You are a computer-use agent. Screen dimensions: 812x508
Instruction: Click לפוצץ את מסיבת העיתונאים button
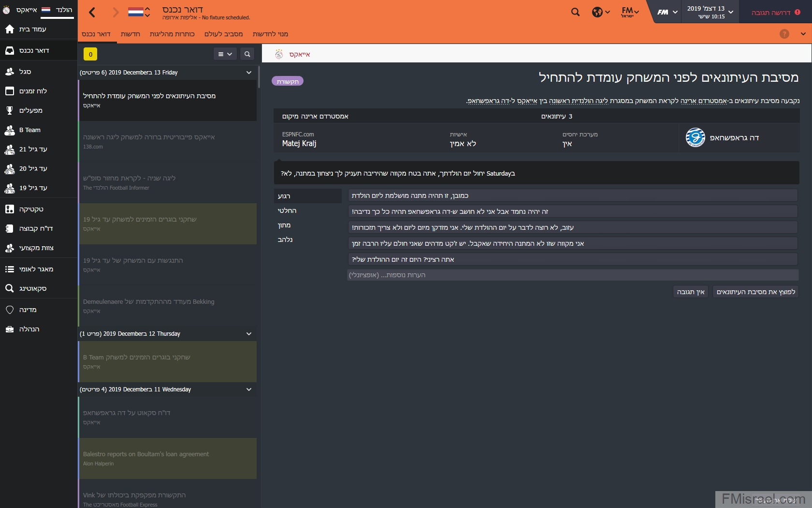tap(755, 292)
